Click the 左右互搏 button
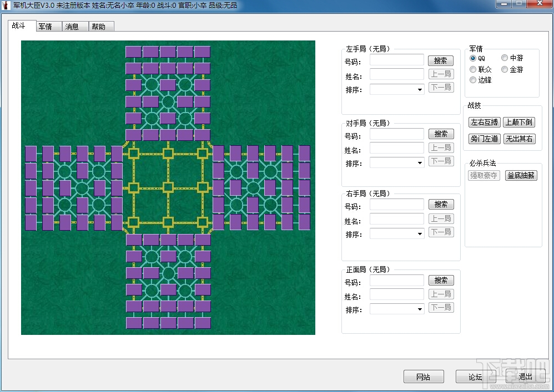Screen dimensions: 554x392 (x=485, y=123)
